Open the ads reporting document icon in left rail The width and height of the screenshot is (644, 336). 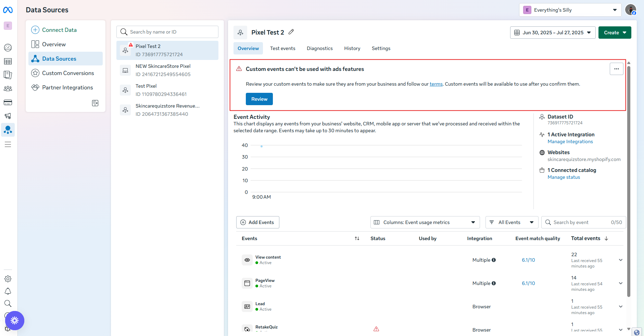click(8, 75)
